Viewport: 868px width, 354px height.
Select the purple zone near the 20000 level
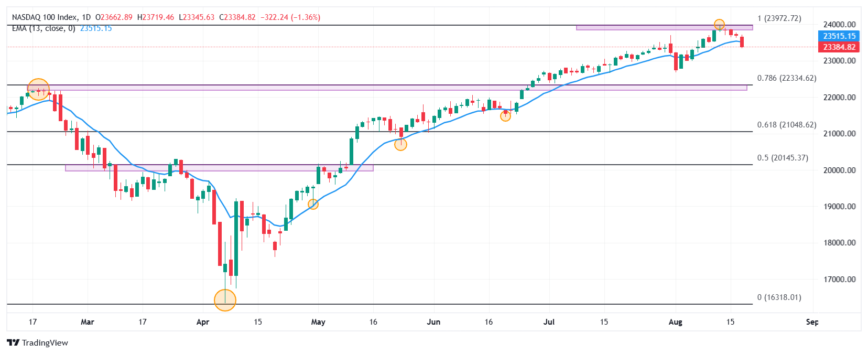pos(219,168)
